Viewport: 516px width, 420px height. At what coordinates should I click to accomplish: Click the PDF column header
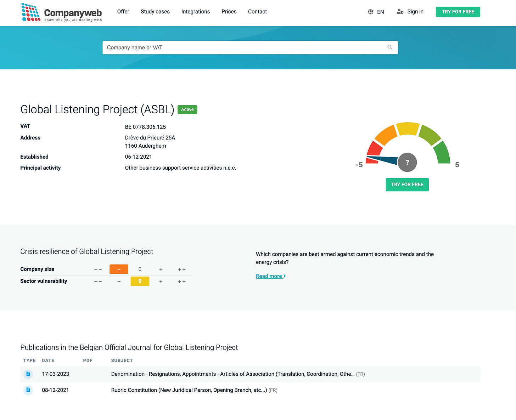tap(88, 361)
